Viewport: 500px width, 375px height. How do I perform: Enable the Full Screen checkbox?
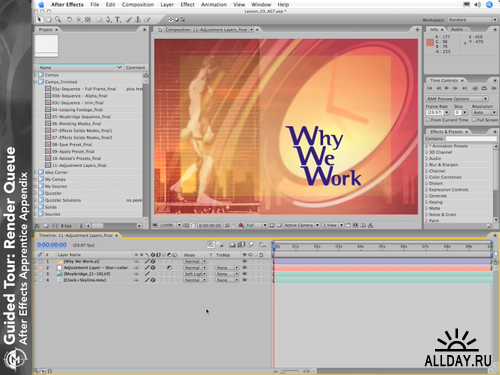click(x=474, y=120)
